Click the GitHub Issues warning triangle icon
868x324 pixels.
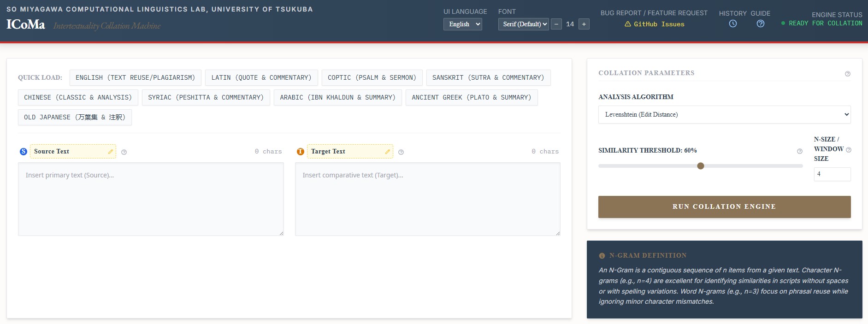coord(628,24)
